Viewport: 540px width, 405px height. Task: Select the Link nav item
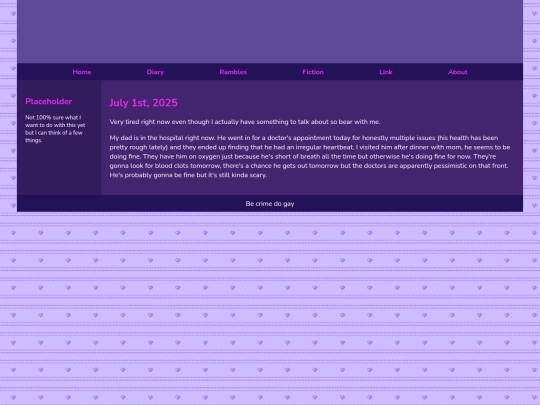point(385,72)
